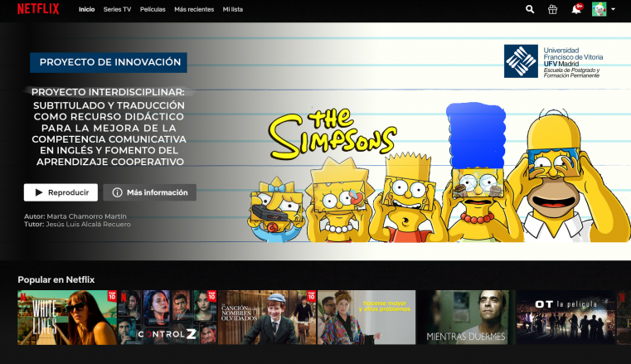The image size is (631, 364).
Task: Click the Reproducir play button
Action: pos(61,192)
